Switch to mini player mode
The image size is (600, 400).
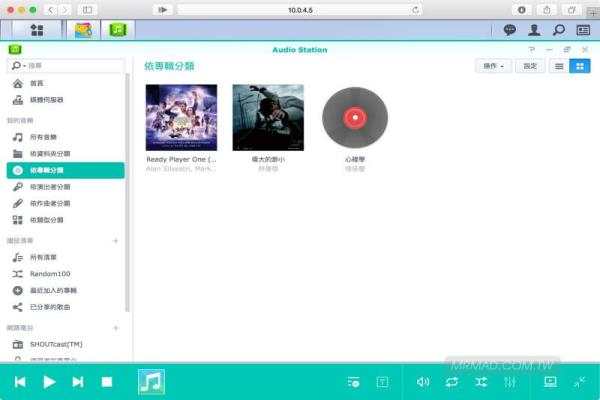(580, 382)
